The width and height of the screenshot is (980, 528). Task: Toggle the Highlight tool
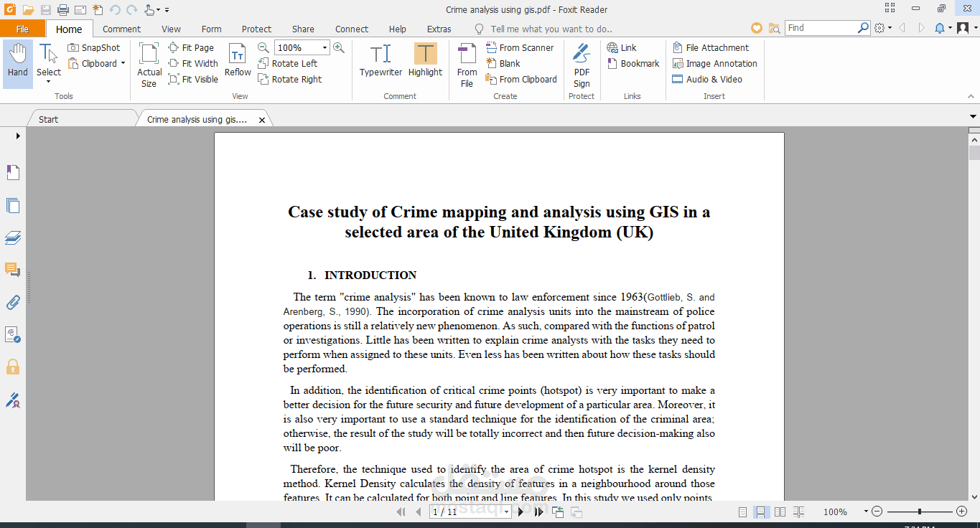[x=425, y=60]
